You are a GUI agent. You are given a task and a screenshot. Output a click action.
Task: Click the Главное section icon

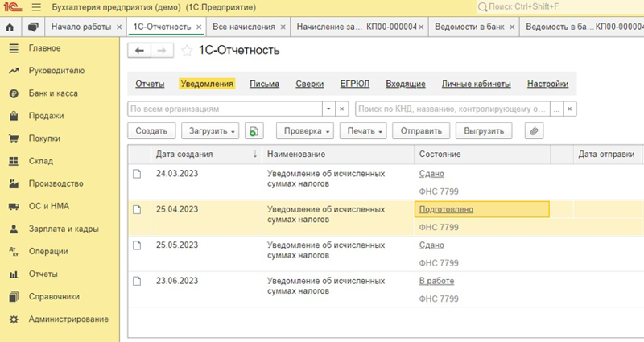[x=14, y=48]
